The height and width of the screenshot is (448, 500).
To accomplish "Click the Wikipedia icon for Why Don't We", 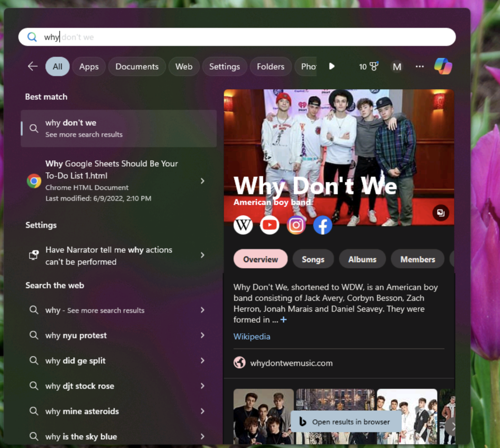I will (x=243, y=225).
